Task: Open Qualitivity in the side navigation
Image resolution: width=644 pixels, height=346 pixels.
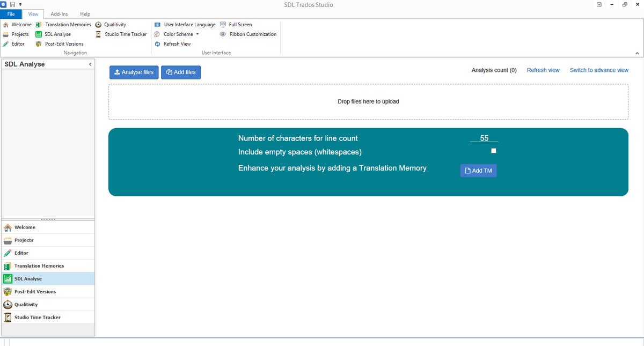Action: pyautogui.click(x=48, y=305)
